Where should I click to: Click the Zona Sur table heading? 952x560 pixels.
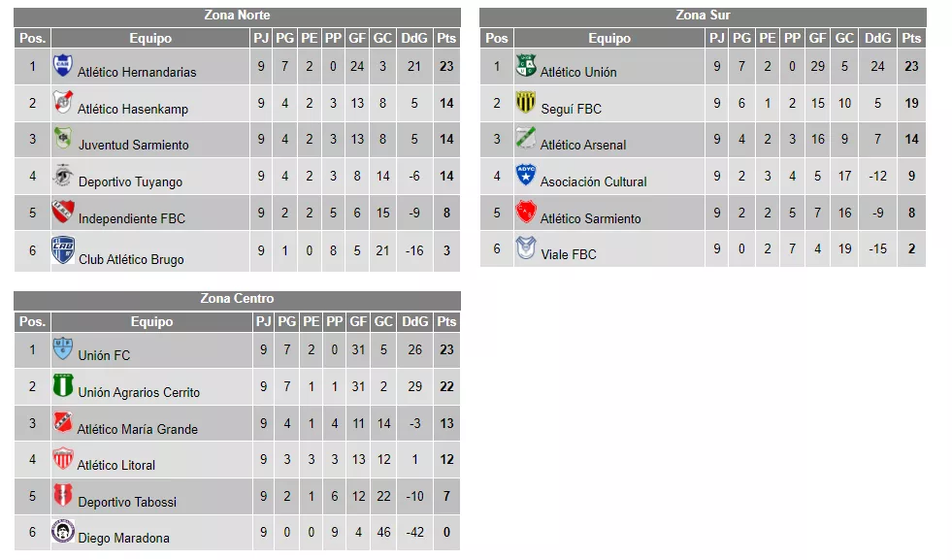click(x=703, y=16)
